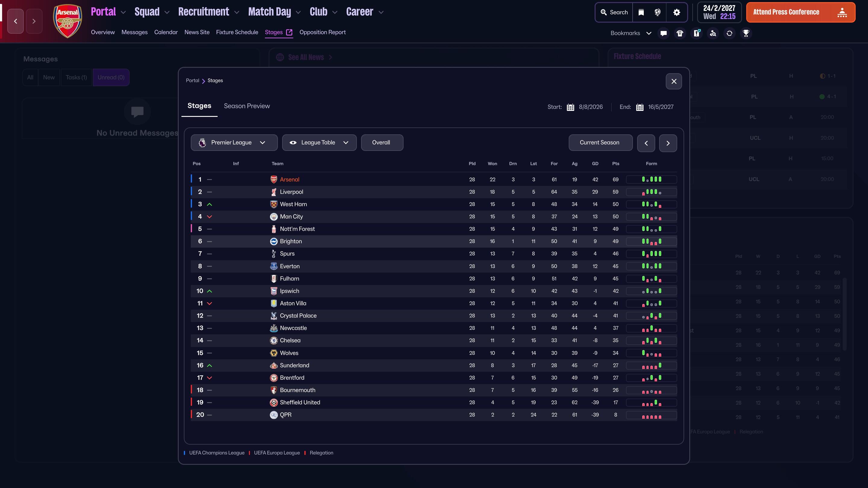The image size is (868, 488).
Task: Click the circular arrows transfers icon
Action: [x=729, y=33]
